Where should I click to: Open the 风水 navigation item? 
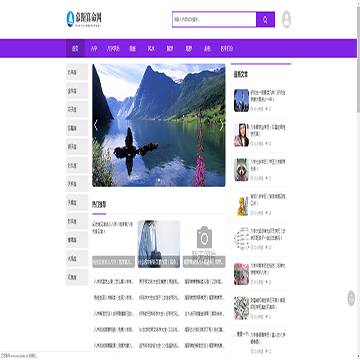click(151, 49)
